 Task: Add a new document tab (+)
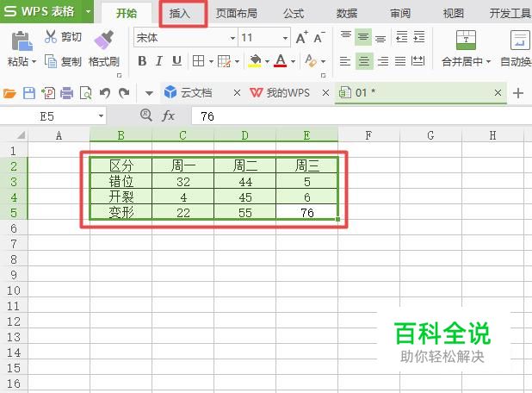coord(518,93)
